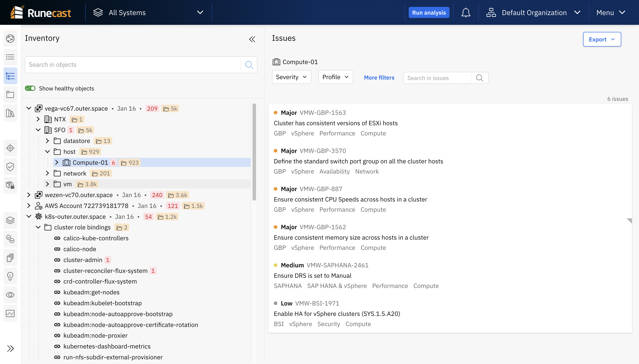Screen dimensions: 639x364
Task: Open the secured box icon in sidebar
Action: [10, 185]
